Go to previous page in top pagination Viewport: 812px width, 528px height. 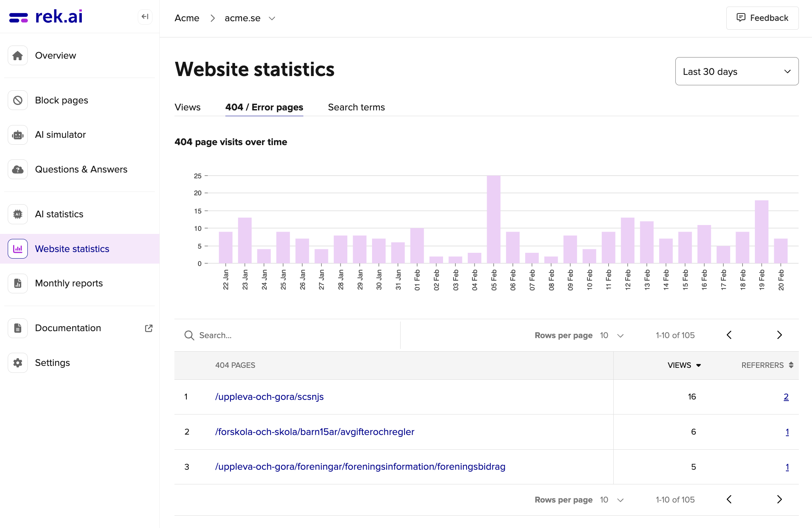729,335
